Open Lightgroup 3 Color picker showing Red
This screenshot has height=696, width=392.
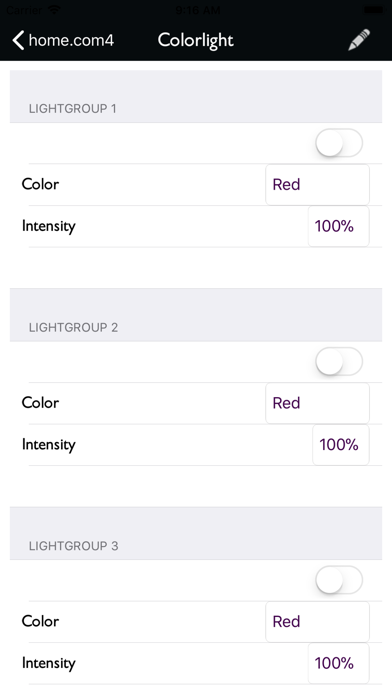click(317, 621)
